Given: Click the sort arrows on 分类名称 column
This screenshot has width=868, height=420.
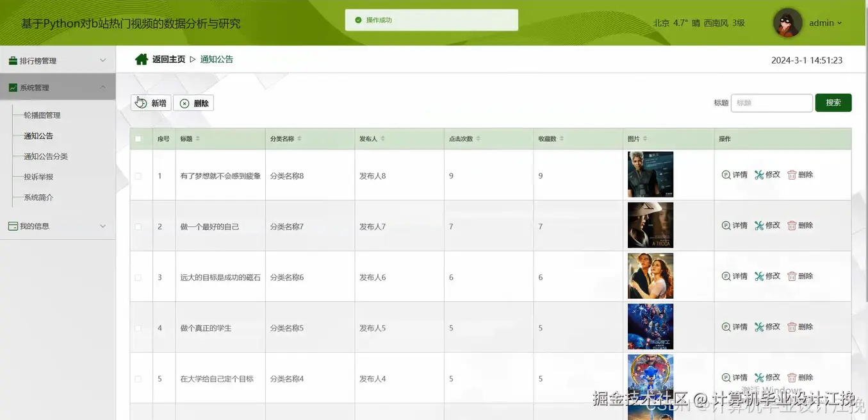Looking at the screenshot, I should pyautogui.click(x=299, y=139).
